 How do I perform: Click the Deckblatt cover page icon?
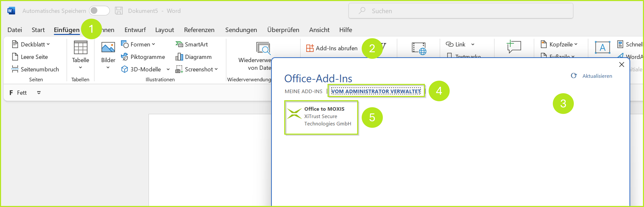click(x=15, y=44)
